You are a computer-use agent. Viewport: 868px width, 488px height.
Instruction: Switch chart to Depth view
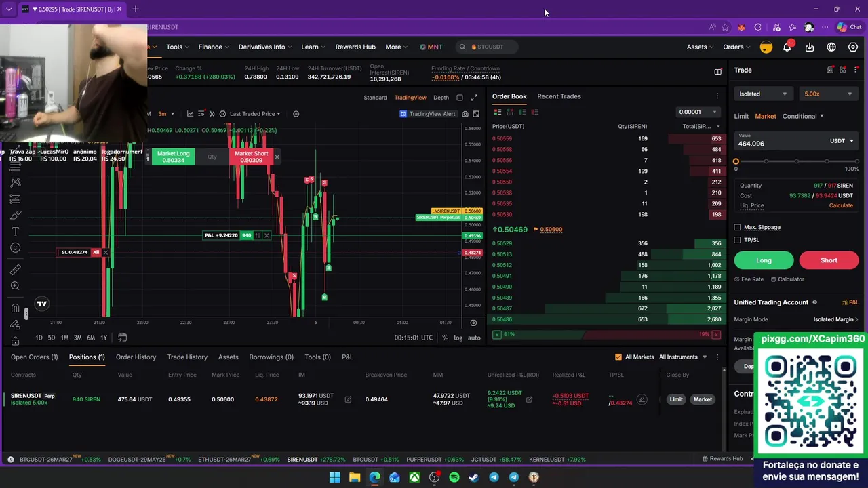point(441,98)
